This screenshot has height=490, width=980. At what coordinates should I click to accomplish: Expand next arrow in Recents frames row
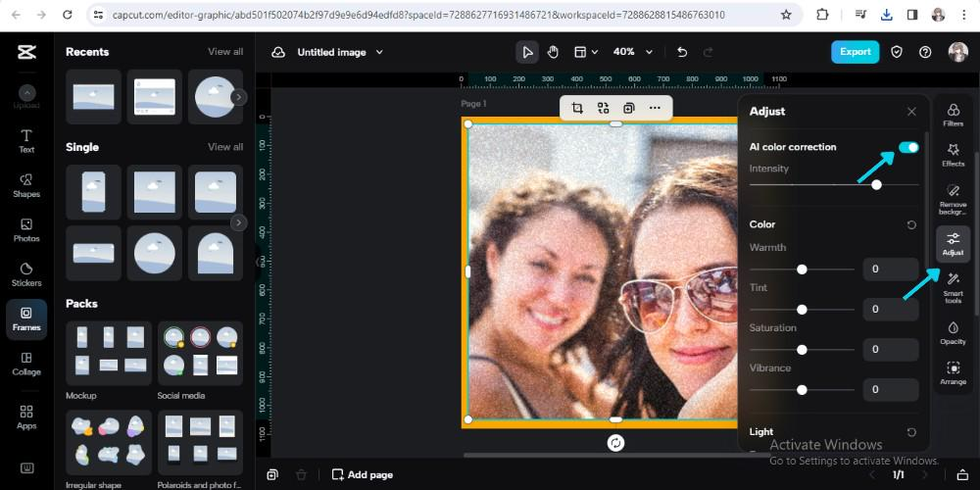239,97
